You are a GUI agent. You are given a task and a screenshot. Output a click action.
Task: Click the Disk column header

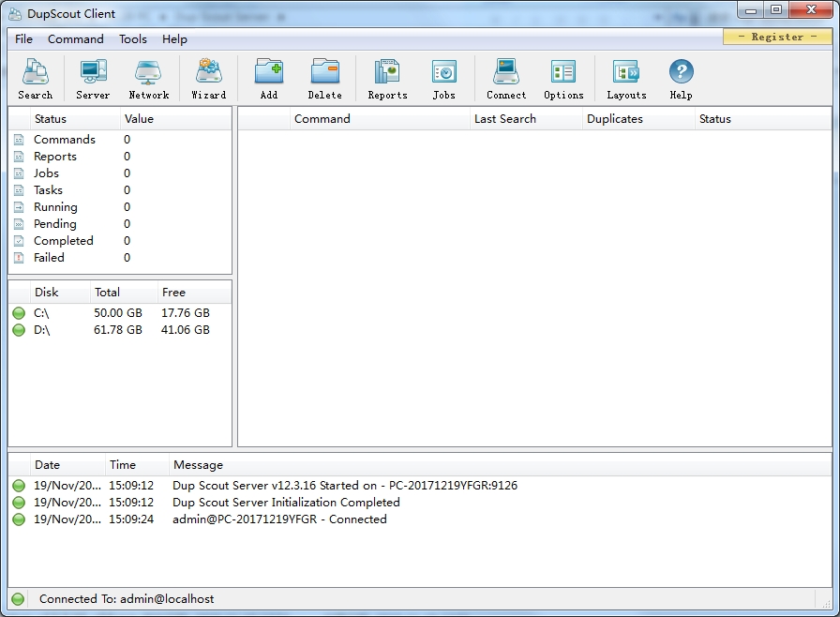tap(60, 293)
